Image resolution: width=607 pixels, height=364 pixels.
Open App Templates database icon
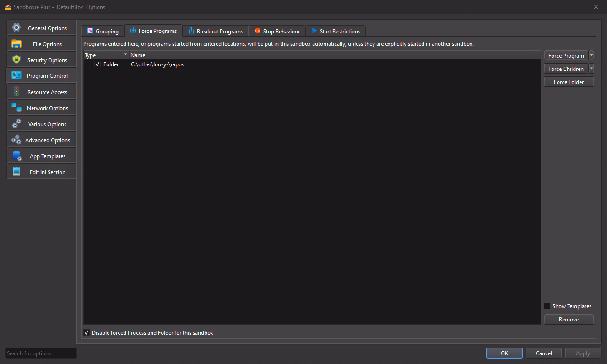pyautogui.click(x=16, y=156)
